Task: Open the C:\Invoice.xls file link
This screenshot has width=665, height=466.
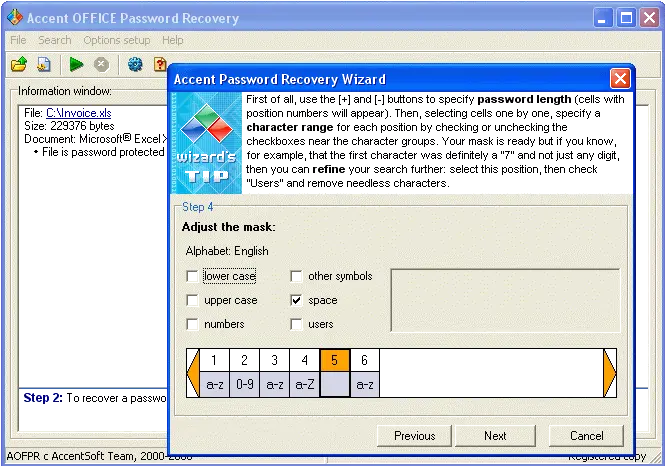Action: tap(79, 113)
